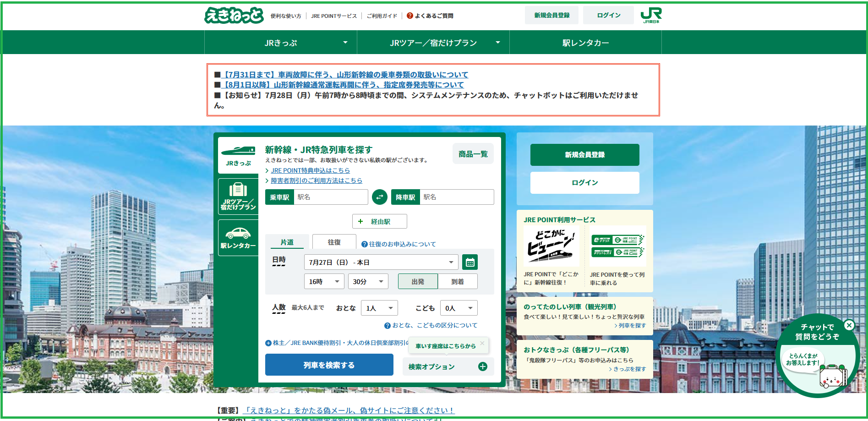The width and height of the screenshot is (868, 421).
Task: Open よくあるご質問 header link
Action: 434,16
